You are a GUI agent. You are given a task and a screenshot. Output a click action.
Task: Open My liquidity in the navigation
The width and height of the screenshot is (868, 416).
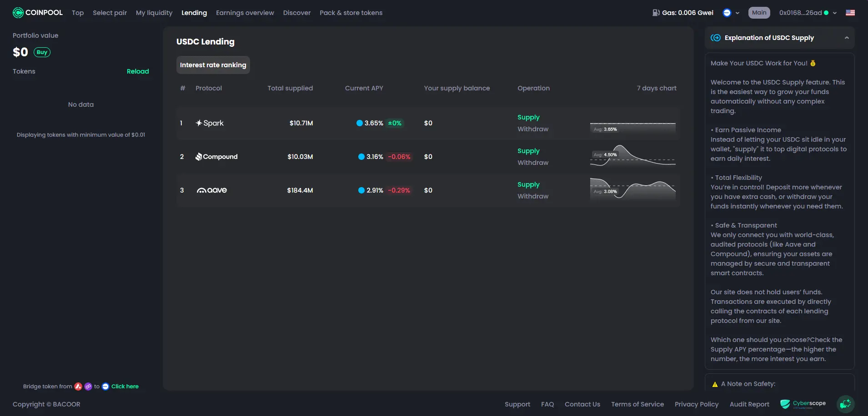point(154,13)
